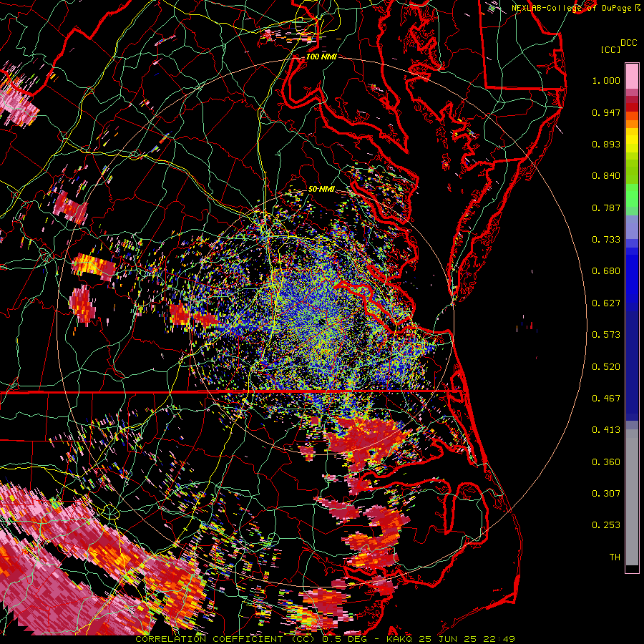
Task: Select the 0.733 legend value
Action: (x=606, y=240)
